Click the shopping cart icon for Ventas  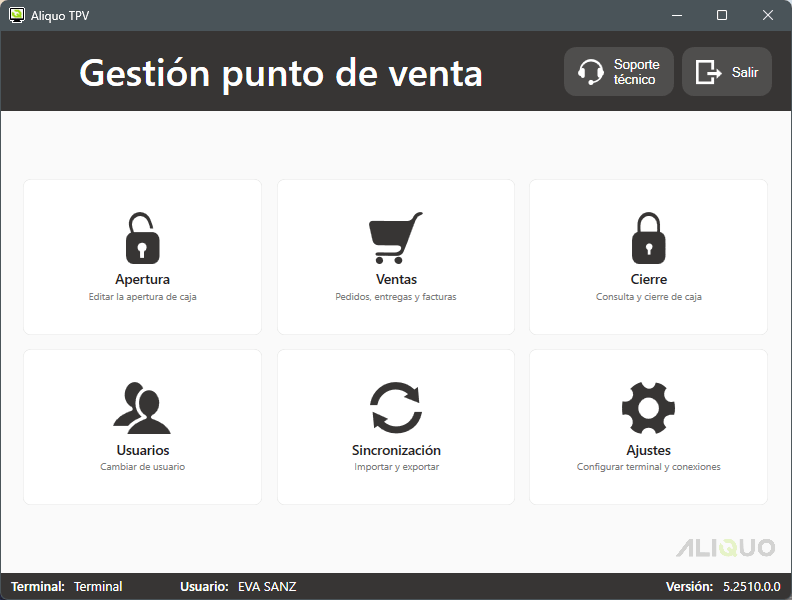[396, 238]
